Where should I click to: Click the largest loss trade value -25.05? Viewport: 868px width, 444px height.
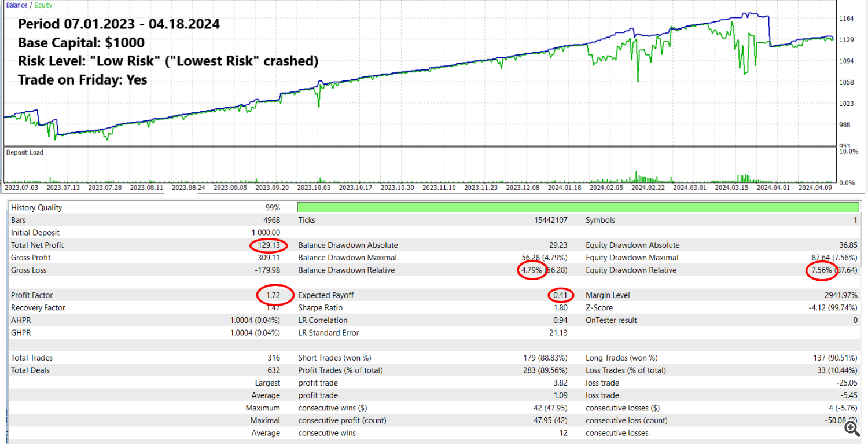[x=847, y=383]
